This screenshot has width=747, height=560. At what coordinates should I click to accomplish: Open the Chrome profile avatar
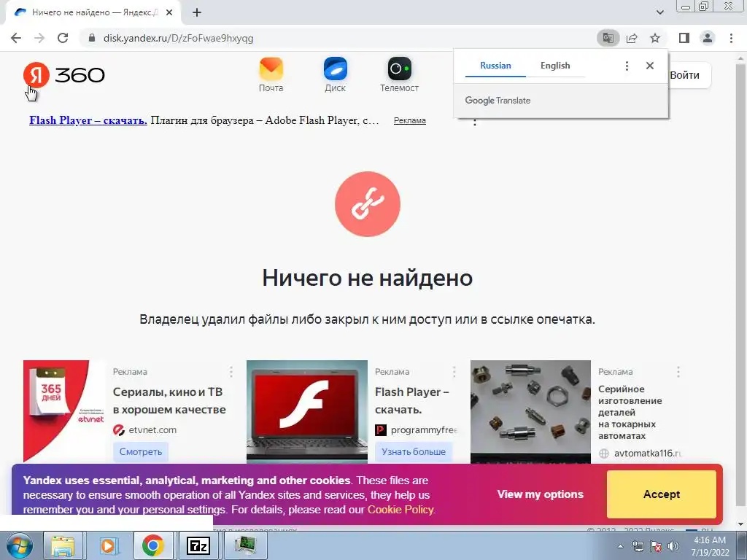708,38
